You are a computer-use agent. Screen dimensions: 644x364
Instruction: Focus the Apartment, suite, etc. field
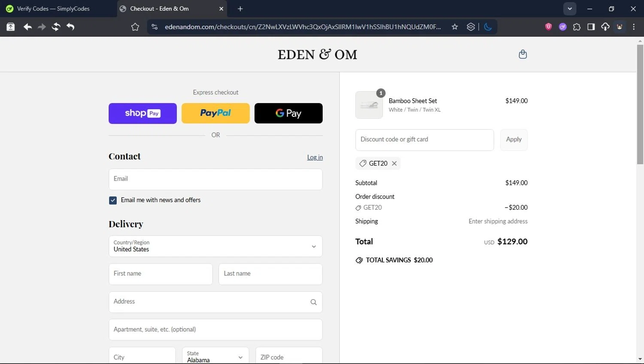pyautogui.click(x=216, y=330)
